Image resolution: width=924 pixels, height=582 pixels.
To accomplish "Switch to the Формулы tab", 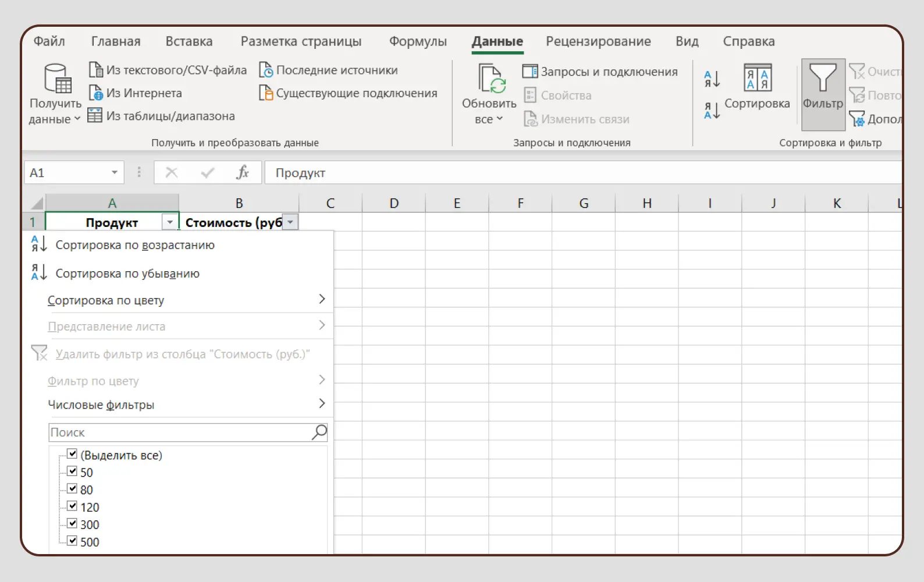I will (418, 41).
